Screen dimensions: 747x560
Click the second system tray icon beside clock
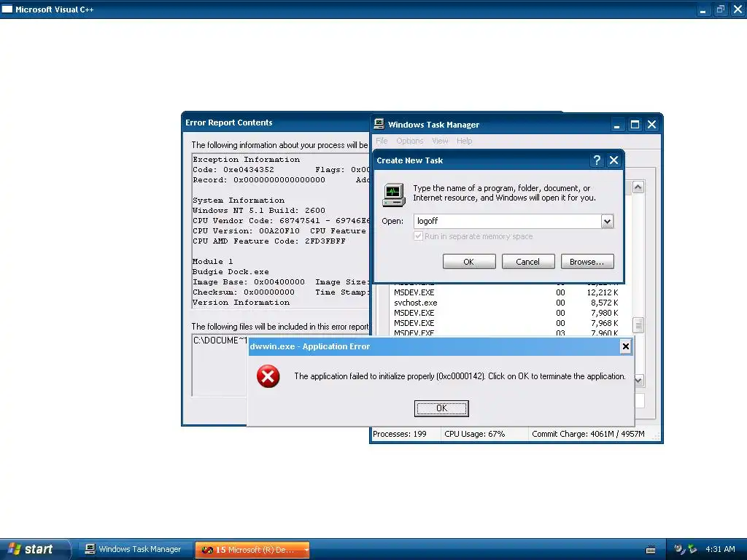[x=693, y=549]
